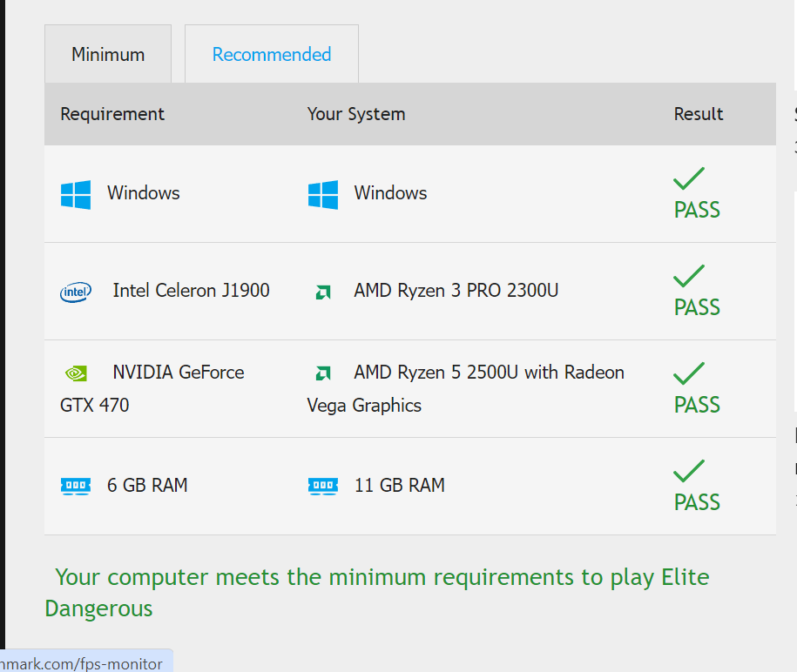797x672 pixels.
Task: Click the 6 GB RAM requirement text
Action: [147, 485]
